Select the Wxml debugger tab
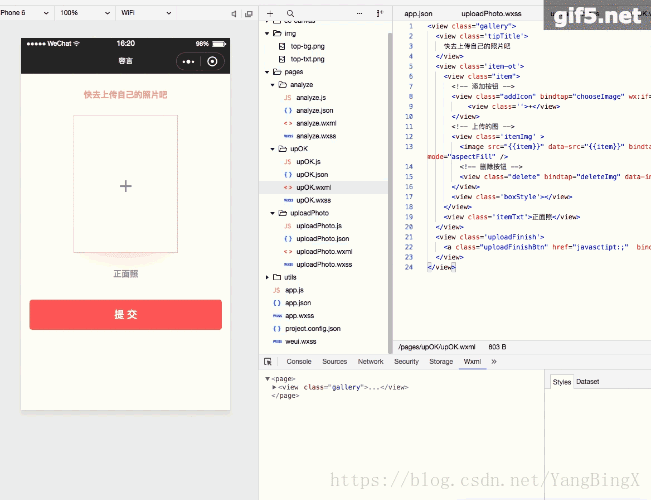The height and width of the screenshot is (500, 651). pyautogui.click(x=472, y=362)
